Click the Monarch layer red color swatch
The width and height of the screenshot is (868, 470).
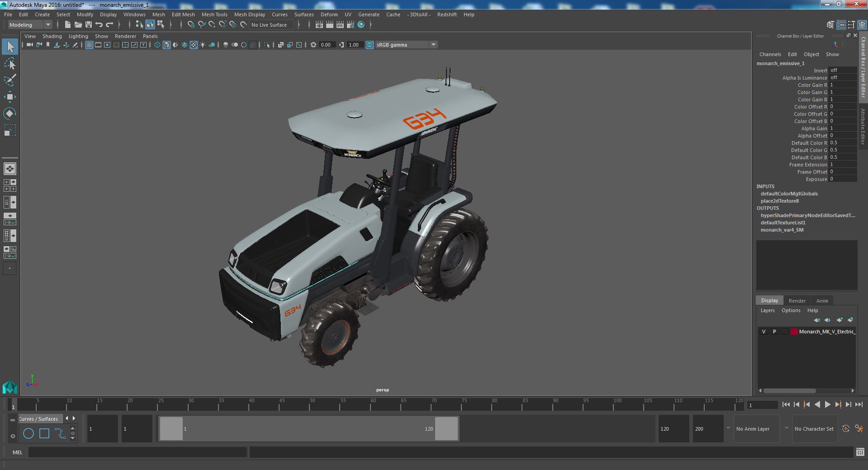(794, 332)
